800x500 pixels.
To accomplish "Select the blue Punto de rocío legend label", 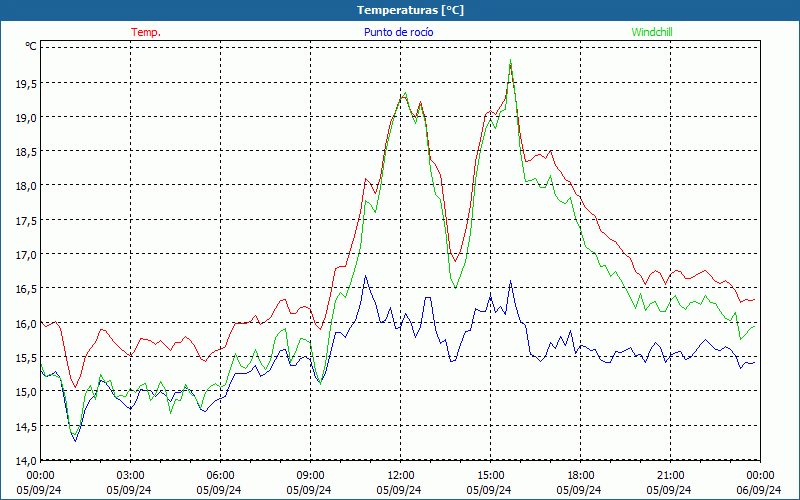I will [x=398, y=32].
